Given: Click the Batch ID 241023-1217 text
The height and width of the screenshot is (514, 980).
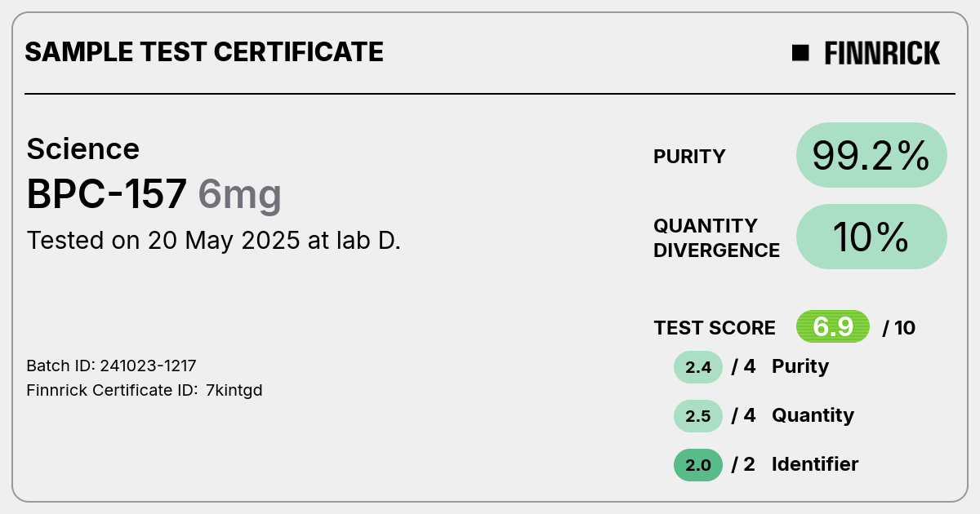Looking at the screenshot, I should click(111, 366).
